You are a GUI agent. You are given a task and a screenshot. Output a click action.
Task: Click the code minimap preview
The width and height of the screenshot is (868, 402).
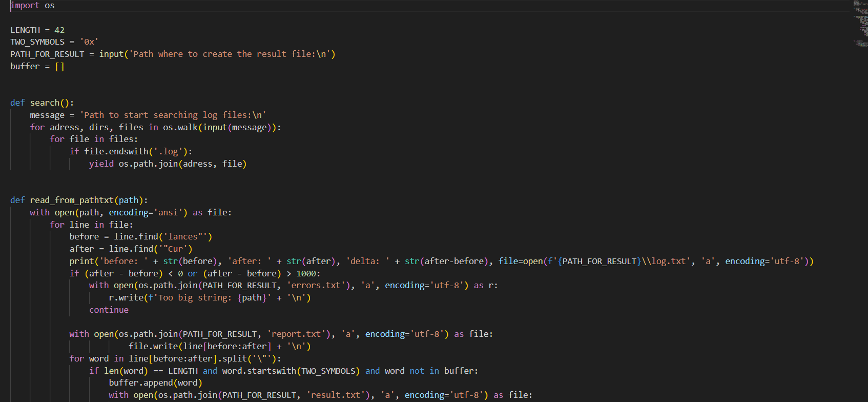pyautogui.click(x=860, y=24)
